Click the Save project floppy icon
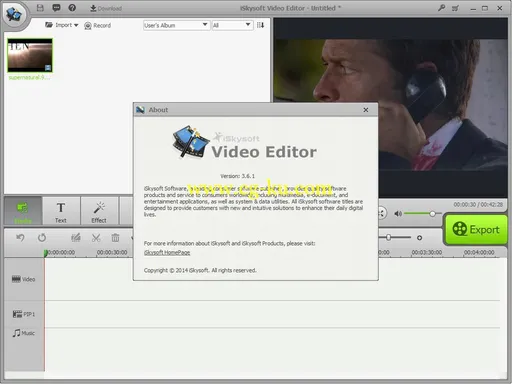Viewport: 512px width, 384px height. [x=40, y=8]
